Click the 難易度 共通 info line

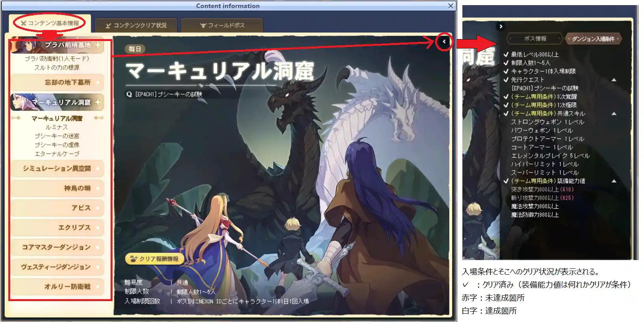coord(156,283)
